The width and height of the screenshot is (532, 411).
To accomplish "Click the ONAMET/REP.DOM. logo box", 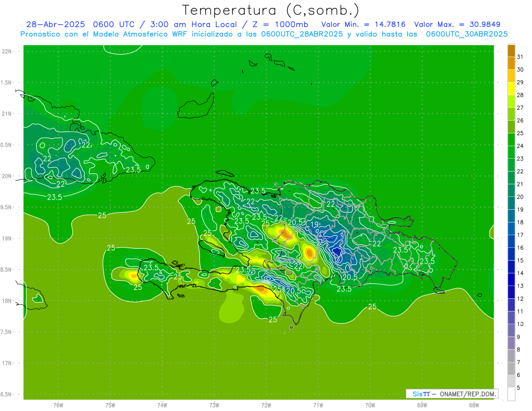I will click(452, 394).
